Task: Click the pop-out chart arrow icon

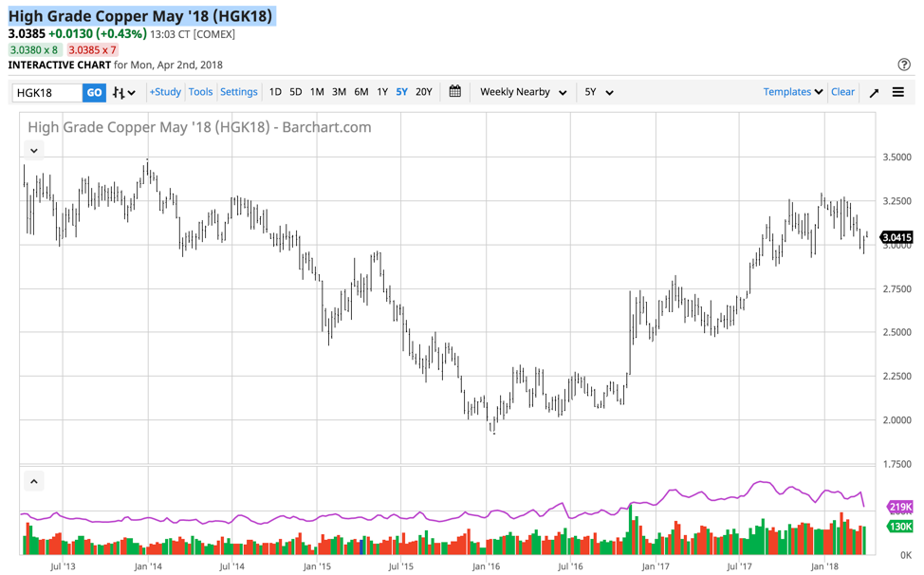Action: click(x=874, y=91)
